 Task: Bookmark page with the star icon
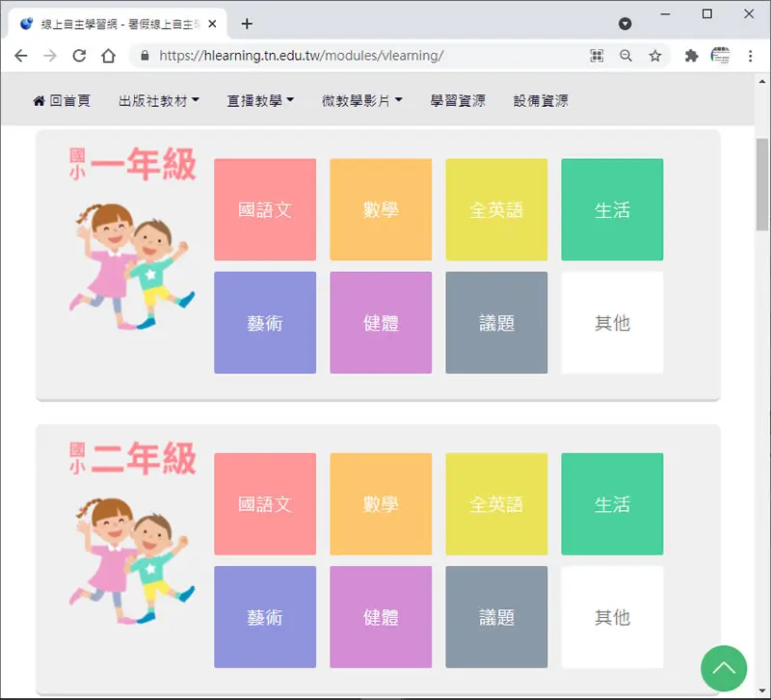click(654, 56)
